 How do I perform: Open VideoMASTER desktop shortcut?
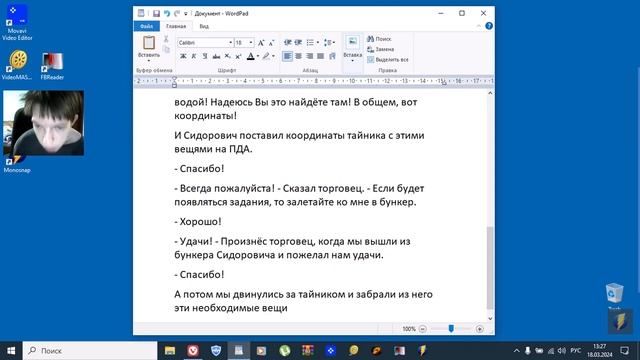pos(17,65)
